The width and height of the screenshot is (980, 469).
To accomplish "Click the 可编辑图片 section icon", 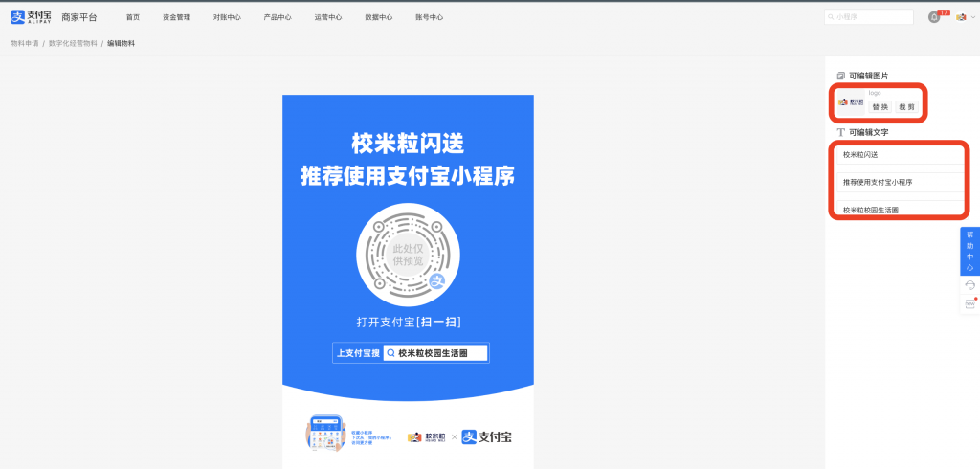I will point(840,76).
